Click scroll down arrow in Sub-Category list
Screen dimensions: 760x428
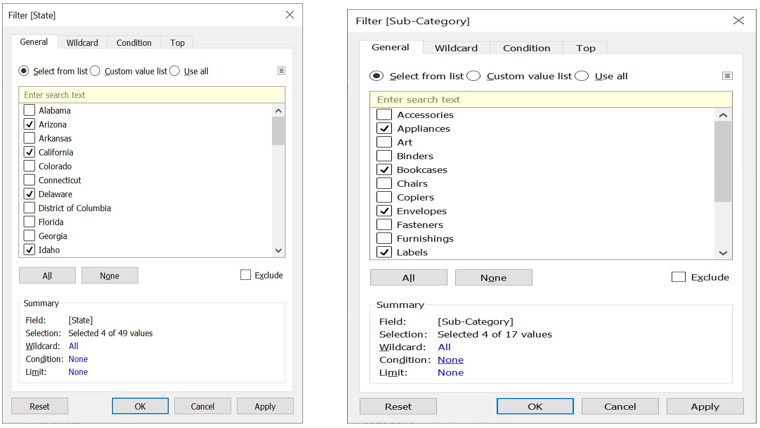pos(723,253)
